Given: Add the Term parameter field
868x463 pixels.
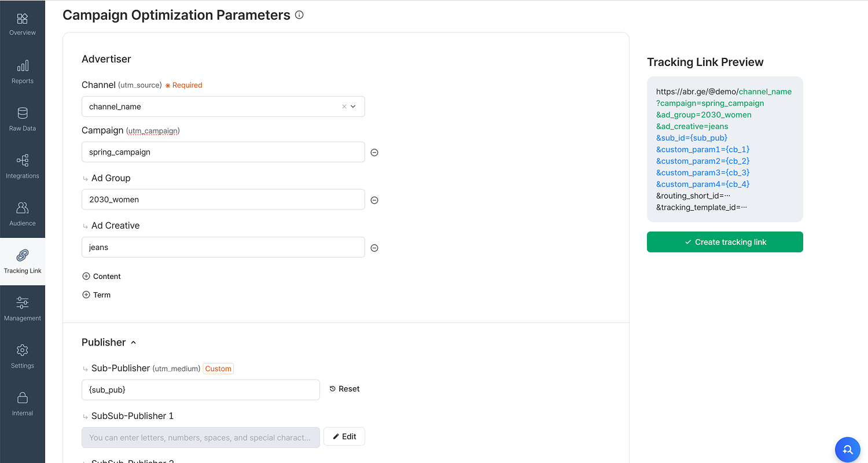Looking at the screenshot, I should (x=97, y=295).
